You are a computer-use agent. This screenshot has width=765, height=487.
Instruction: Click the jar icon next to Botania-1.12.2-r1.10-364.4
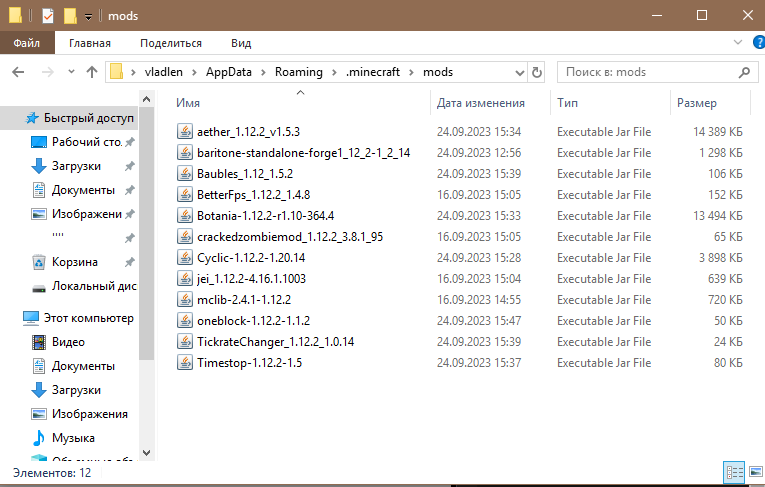(184, 216)
